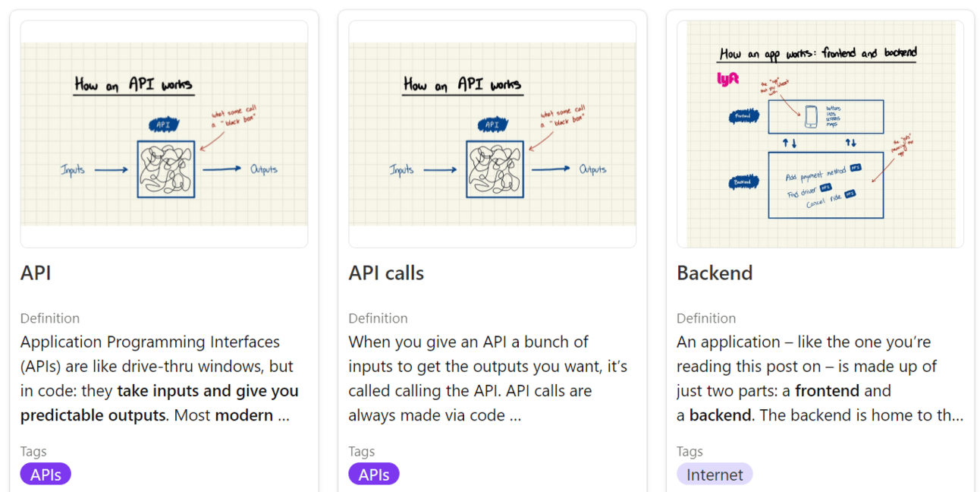Open the API calls card thumbnail
The width and height of the screenshot is (980, 492).
click(x=492, y=134)
